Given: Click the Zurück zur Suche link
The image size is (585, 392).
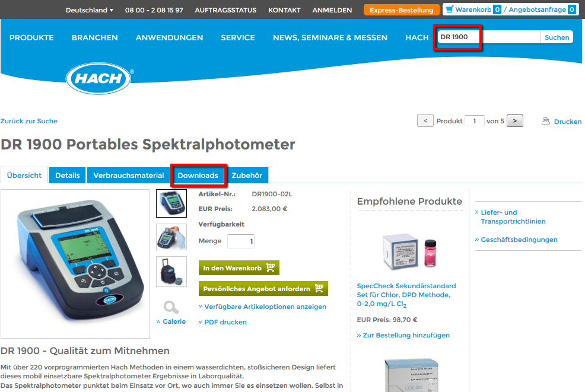Looking at the screenshot, I should pyautogui.click(x=28, y=121).
